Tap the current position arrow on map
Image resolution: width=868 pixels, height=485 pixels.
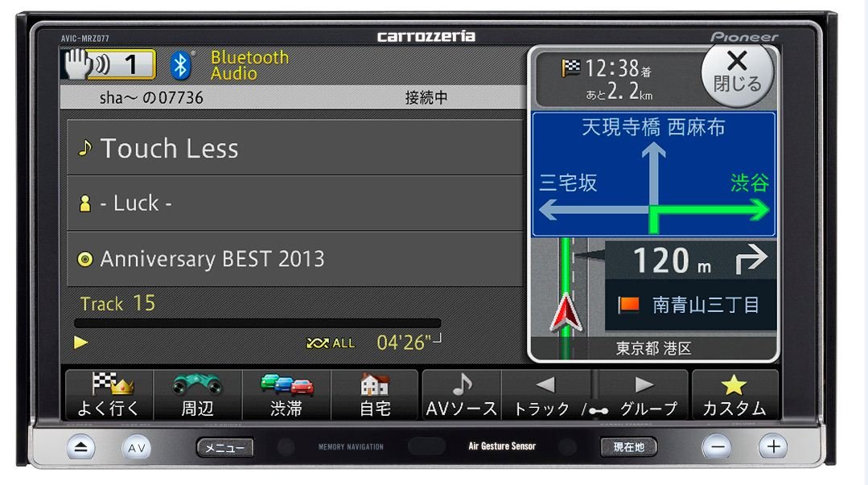[x=566, y=312]
